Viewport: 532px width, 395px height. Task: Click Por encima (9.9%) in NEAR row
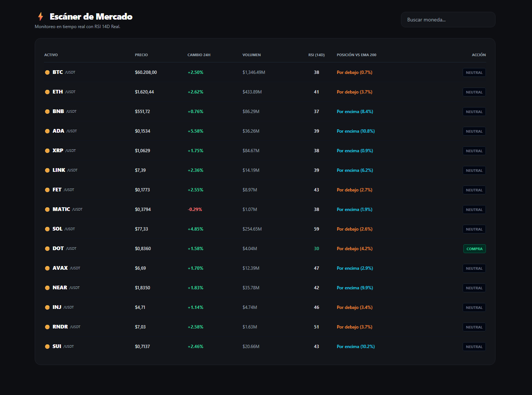pos(355,288)
